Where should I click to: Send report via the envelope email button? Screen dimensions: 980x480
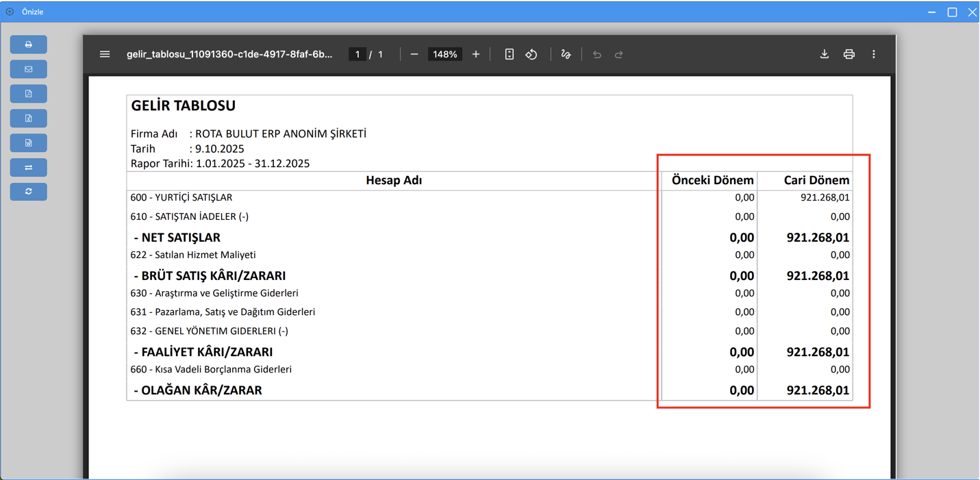click(28, 69)
